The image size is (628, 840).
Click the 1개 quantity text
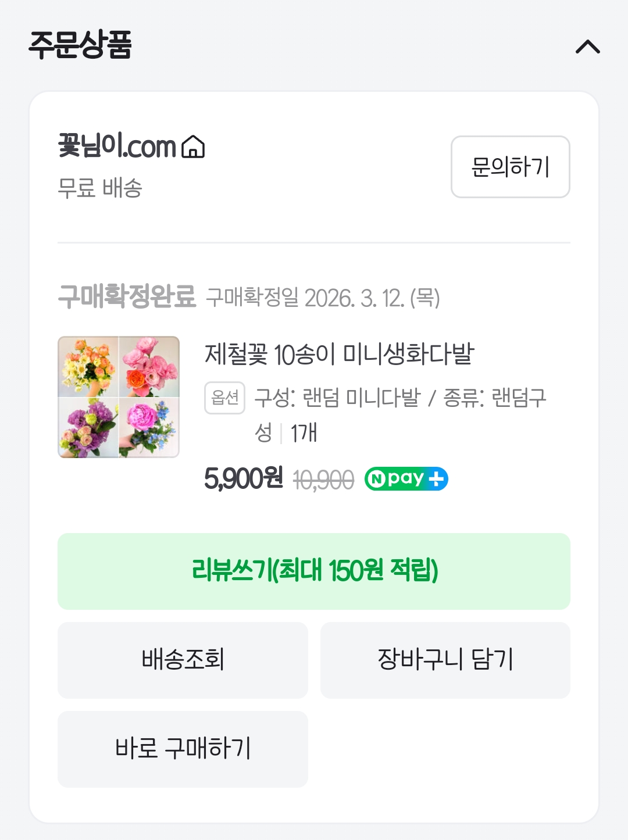click(x=304, y=433)
